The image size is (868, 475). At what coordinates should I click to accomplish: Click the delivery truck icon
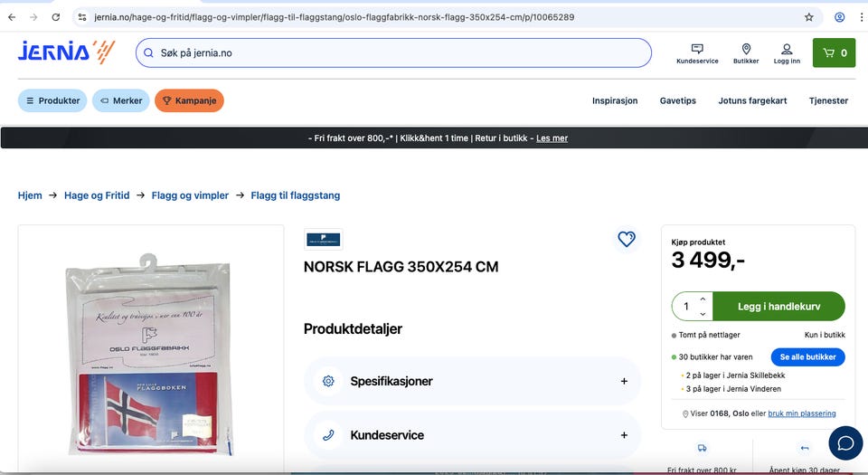click(x=702, y=448)
